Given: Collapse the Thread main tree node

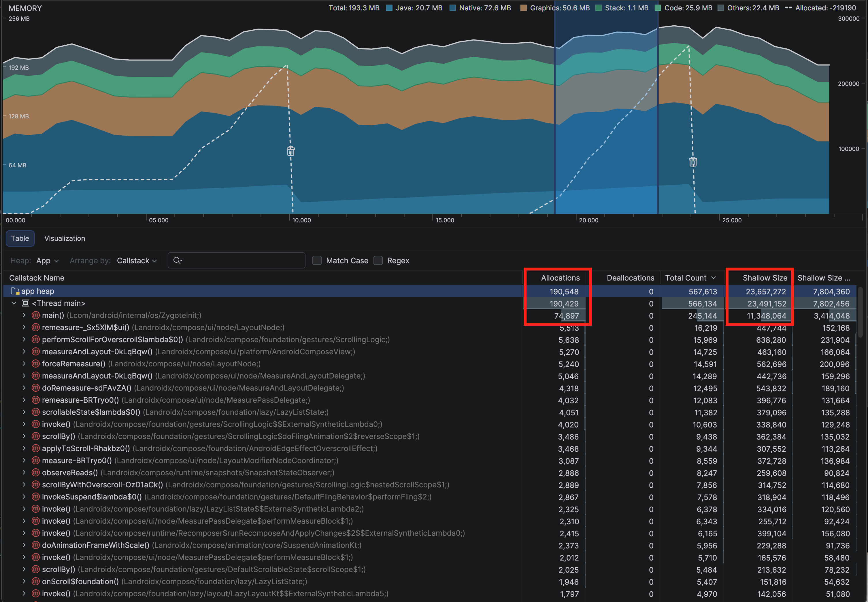Looking at the screenshot, I should tap(14, 303).
